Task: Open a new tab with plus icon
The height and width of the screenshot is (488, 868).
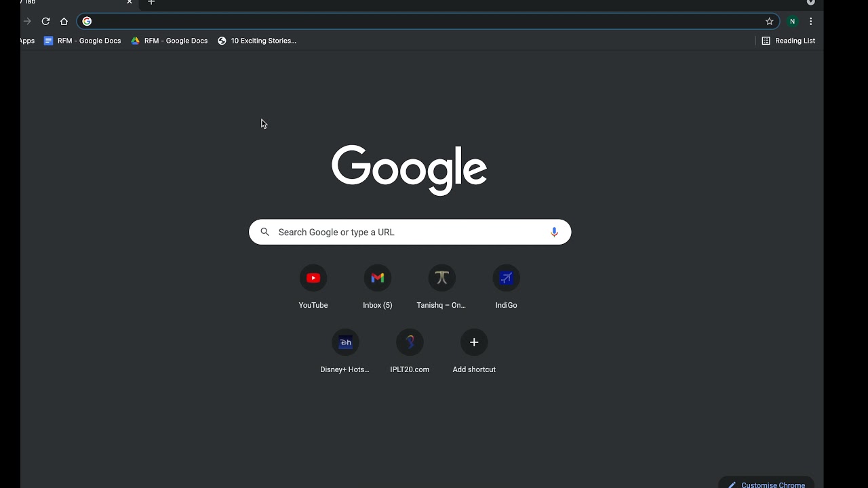Action: point(151,2)
